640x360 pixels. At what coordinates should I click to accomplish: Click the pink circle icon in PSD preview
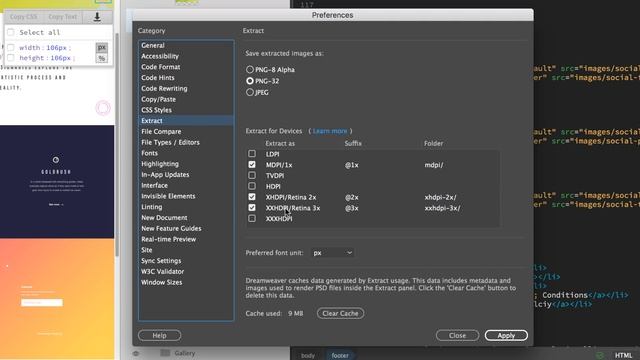103,108
